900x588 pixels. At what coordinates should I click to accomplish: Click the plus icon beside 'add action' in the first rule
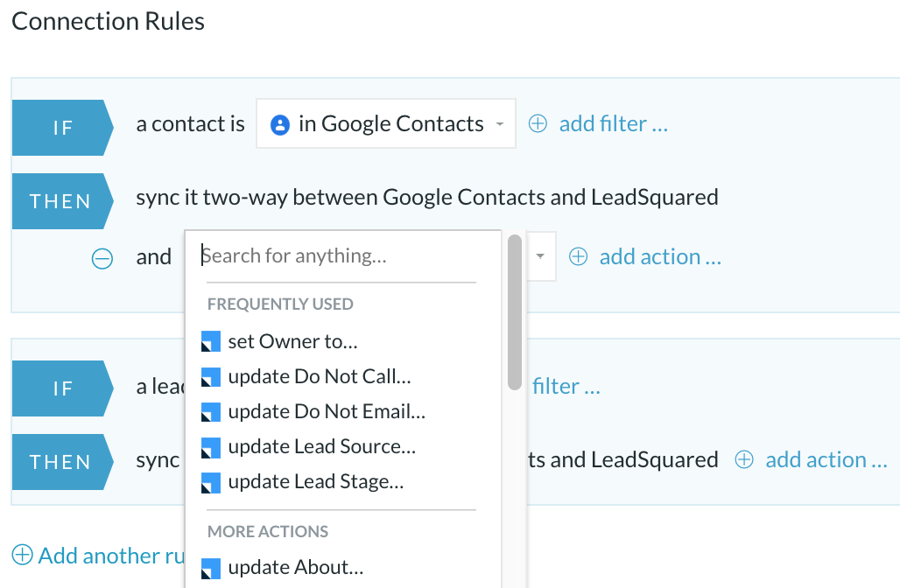point(578,257)
